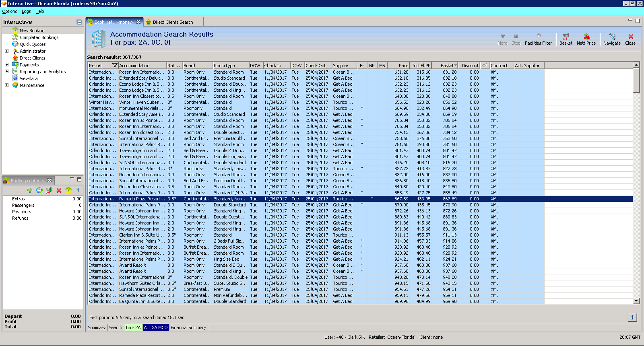Click the clock icon in Booking contents toolbar
This screenshot has height=346, width=644.
[x=39, y=190]
